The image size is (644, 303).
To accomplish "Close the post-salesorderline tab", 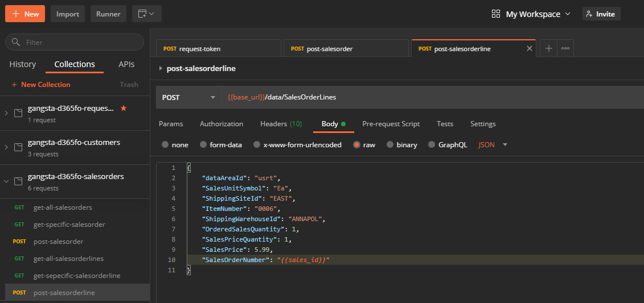I will tap(530, 49).
